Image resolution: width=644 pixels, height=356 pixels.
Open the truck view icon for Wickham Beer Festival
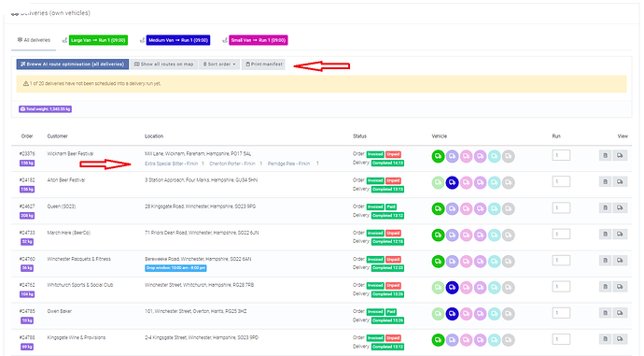[x=620, y=155]
